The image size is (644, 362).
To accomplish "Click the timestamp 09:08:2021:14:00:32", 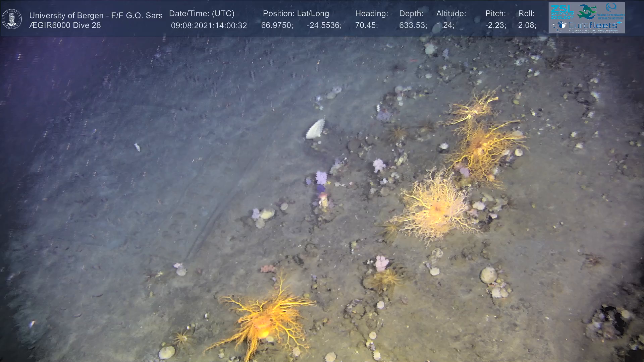I will tap(209, 25).
